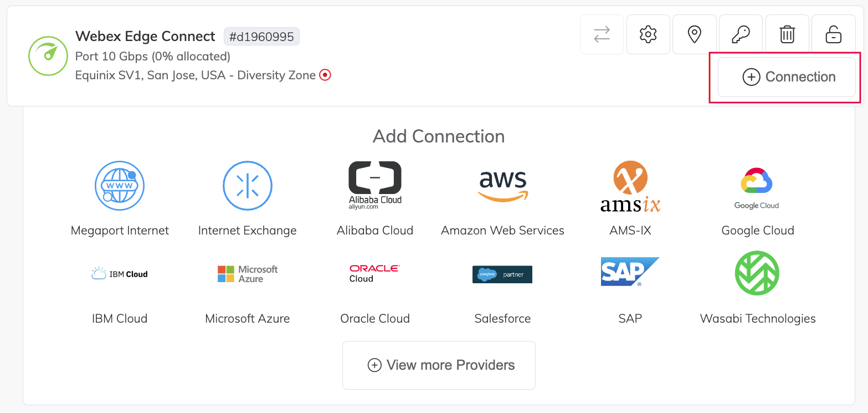Choose the AMS-IX provider tile
The image size is (868, 413).
click(629, 185)
